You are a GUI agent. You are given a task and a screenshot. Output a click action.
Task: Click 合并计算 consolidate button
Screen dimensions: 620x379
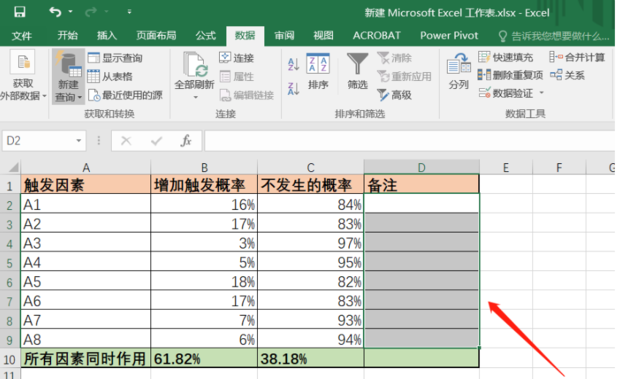pos(577,57)
